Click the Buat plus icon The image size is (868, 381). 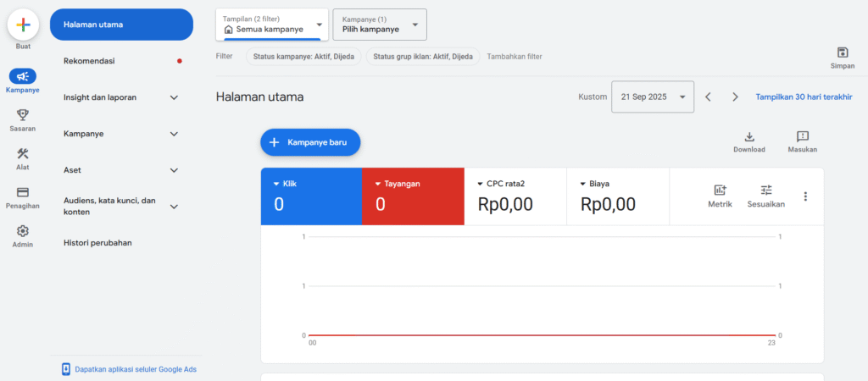[23, 25]
